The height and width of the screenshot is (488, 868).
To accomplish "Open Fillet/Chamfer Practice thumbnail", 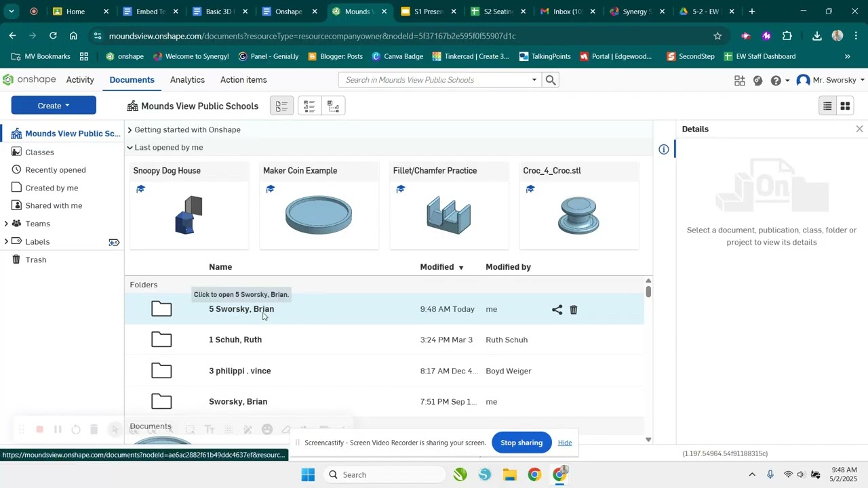I will (x=449, y=216).
